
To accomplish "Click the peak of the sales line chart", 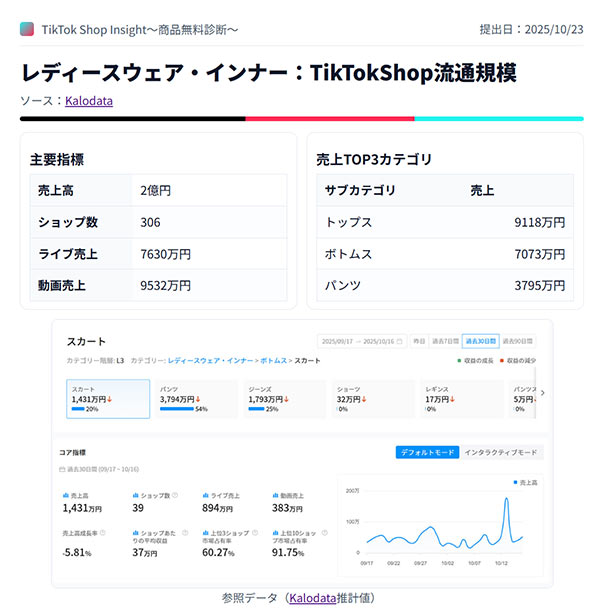I will point(507,496).
